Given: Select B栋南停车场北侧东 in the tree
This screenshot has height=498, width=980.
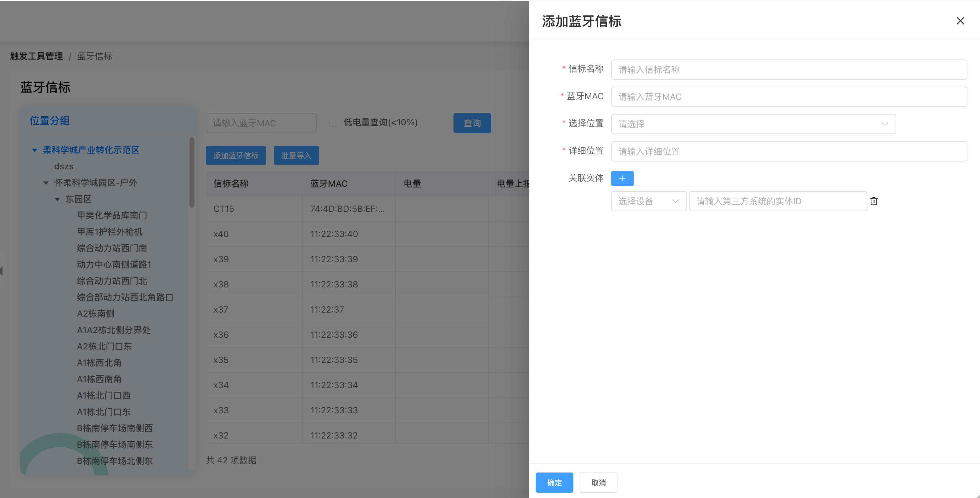Looking at the screenshot, I should tap(115, 461).
